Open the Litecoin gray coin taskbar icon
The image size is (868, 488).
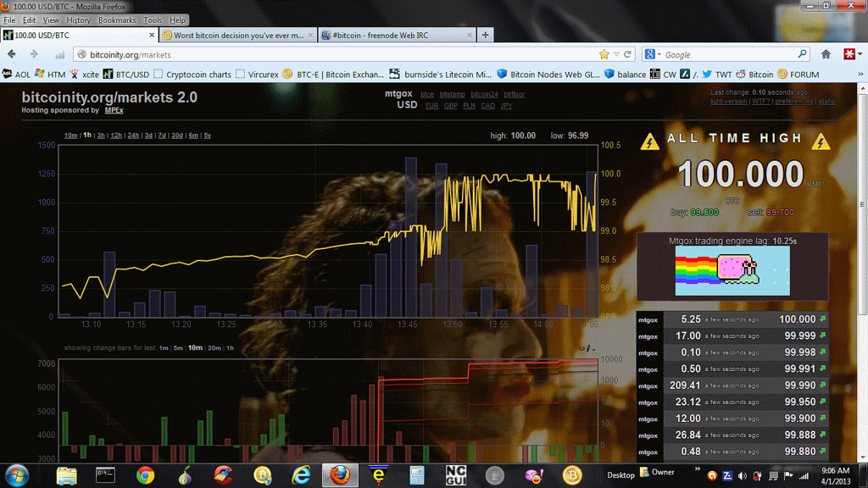click(494, 475)
